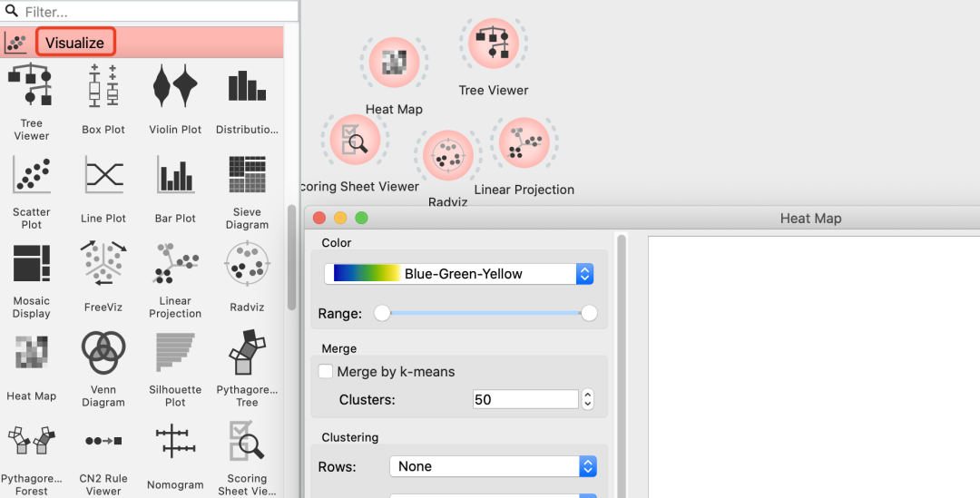Click the "Clusters:" label
The height and width of the screenshot is (498, 980).
pyautogui.click(x=367, y=400)
